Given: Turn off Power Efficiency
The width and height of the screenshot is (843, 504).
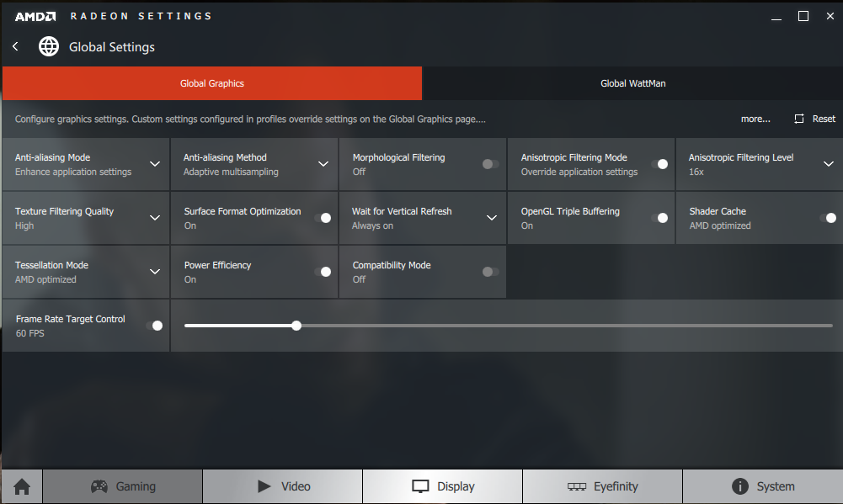Looking at the screenshot, I should click(x=323, y=272).
